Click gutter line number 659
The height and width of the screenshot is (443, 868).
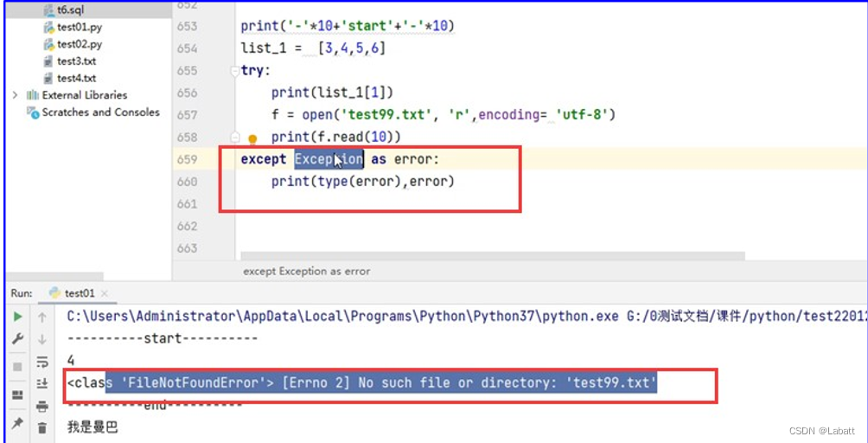tap(187, 159)
